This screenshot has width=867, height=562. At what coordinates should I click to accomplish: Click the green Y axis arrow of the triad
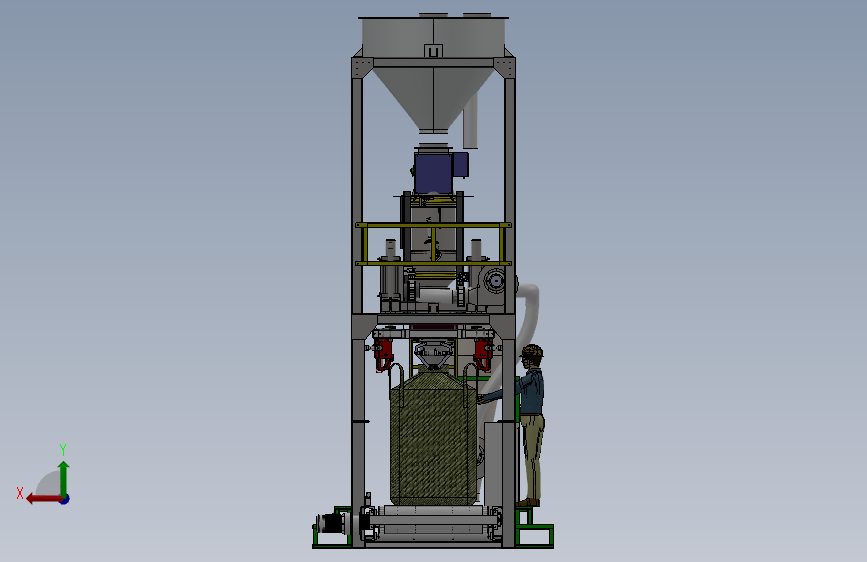point(64,478)
